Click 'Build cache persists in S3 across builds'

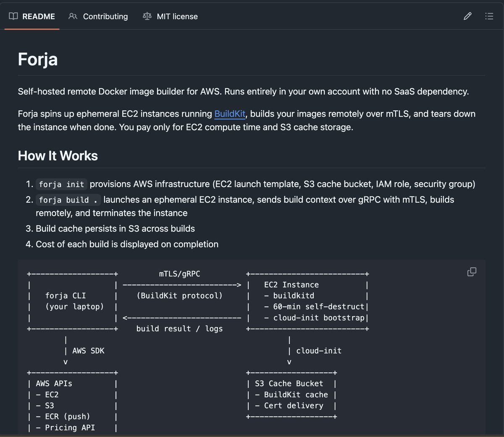115,228
